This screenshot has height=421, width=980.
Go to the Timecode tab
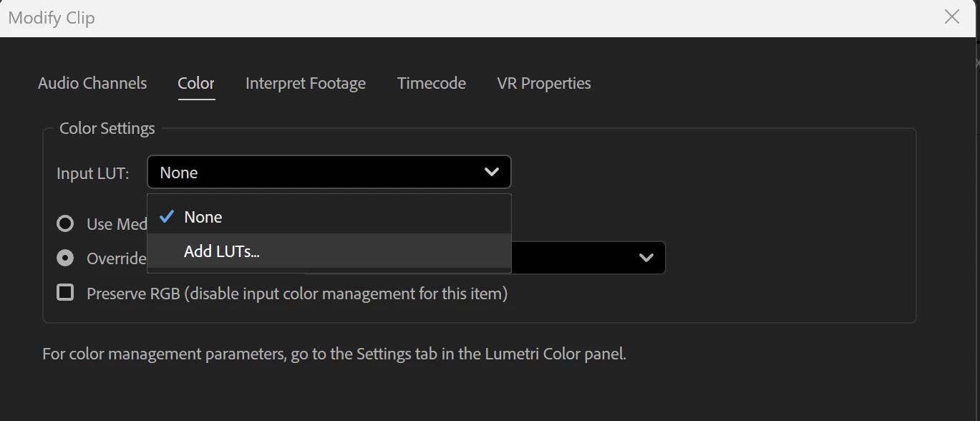pos(432,83)
